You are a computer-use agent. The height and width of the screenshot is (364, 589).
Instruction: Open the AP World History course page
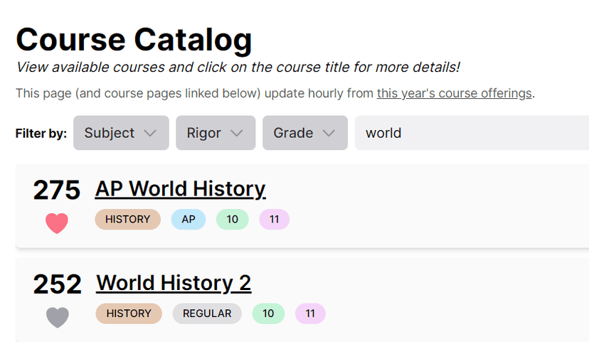(x=180, y=189)
